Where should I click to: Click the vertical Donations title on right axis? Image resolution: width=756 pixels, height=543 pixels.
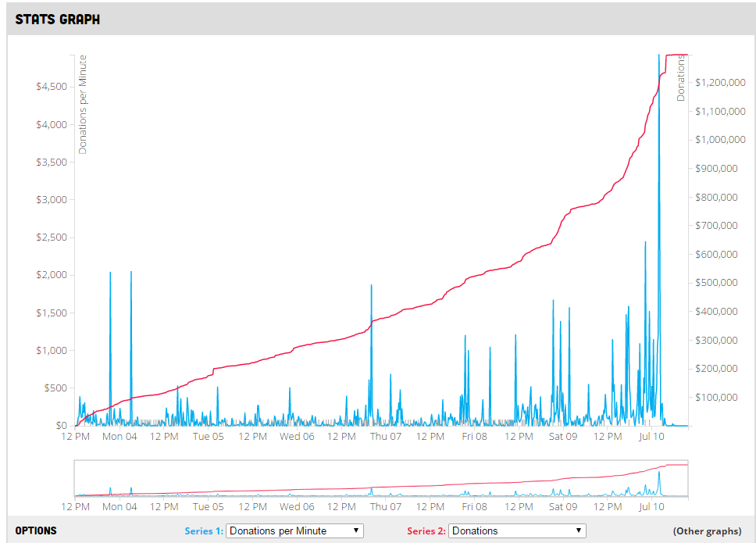(x=681, y=78)
